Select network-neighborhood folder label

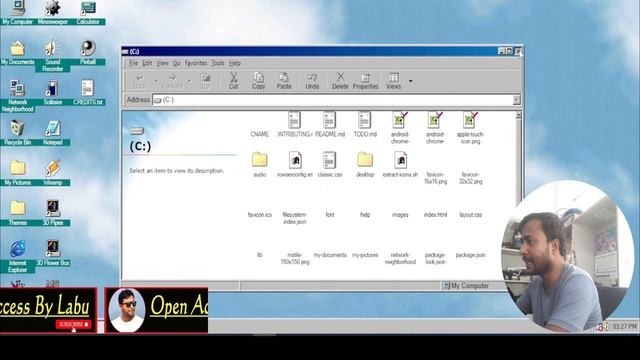click(400, 258)
